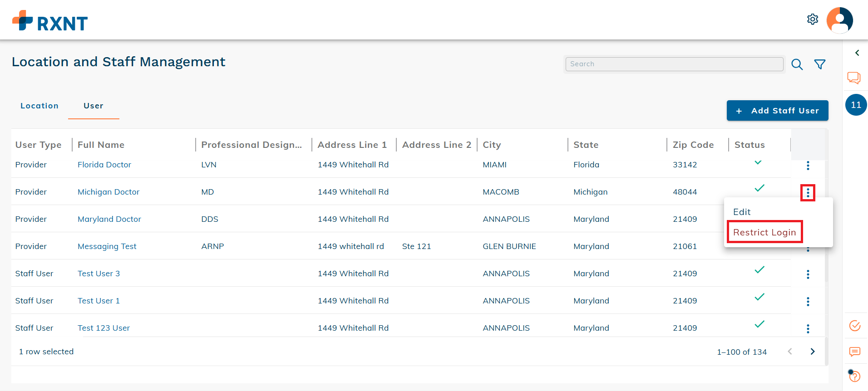Click the RXNT logo
868x391 pixels.
pyautogui.click(x=50, y=21)
